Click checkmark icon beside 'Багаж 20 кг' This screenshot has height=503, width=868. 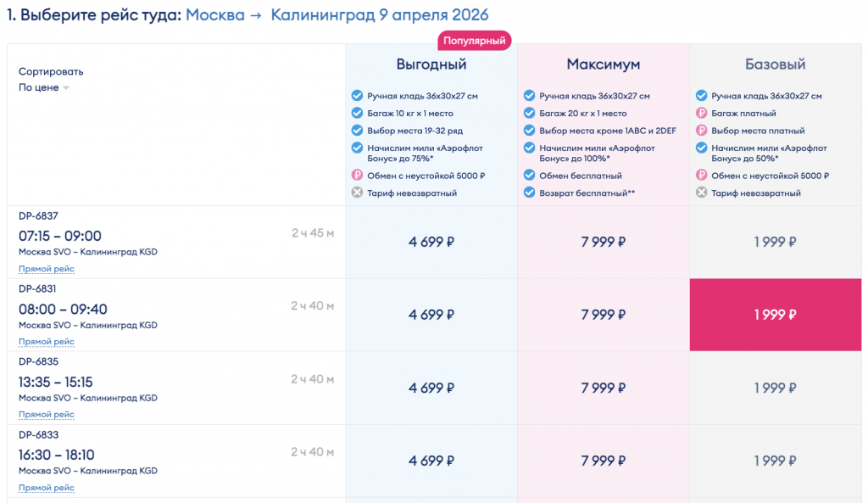pos(529,114)
